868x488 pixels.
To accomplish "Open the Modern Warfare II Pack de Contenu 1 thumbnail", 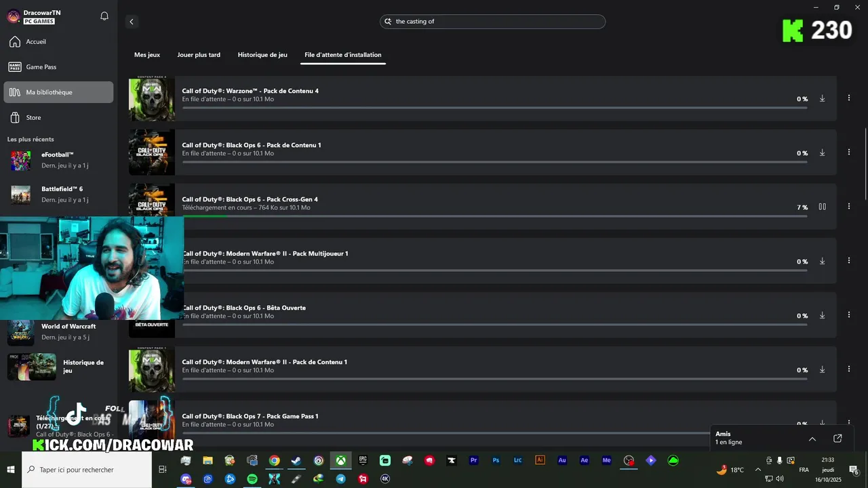I will tap(152, 369).
